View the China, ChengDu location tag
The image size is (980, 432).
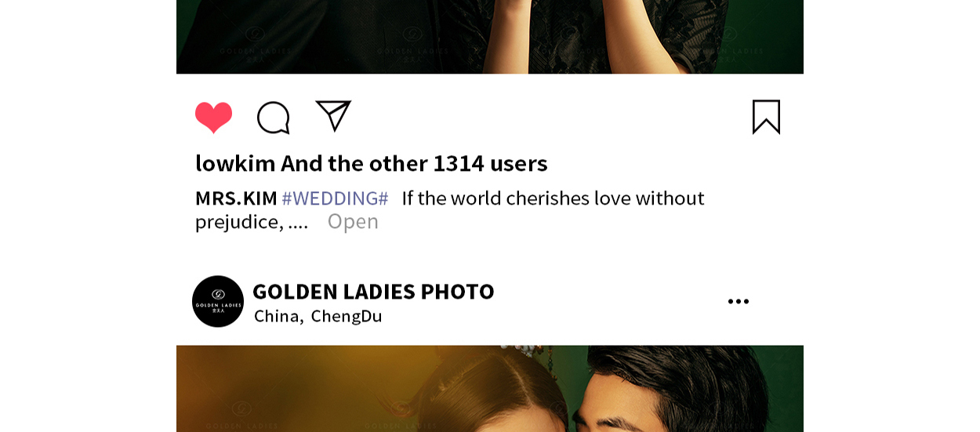[x=318, y=316]
